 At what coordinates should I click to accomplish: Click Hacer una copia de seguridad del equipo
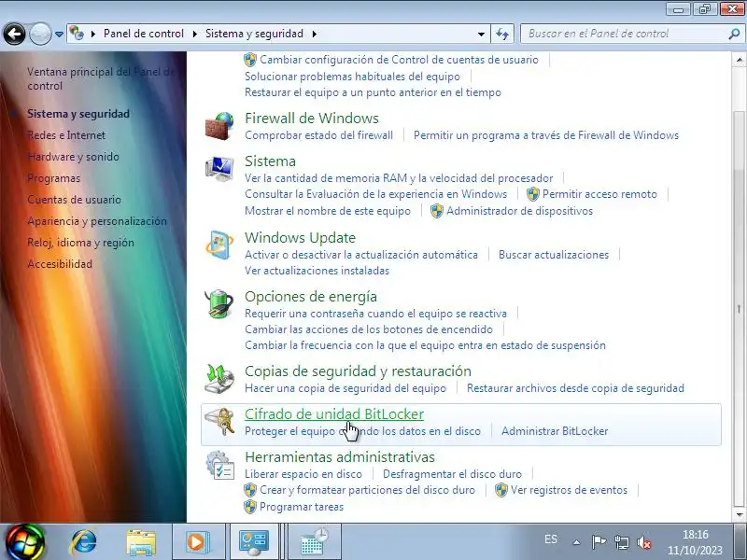[x=345, y=388]
